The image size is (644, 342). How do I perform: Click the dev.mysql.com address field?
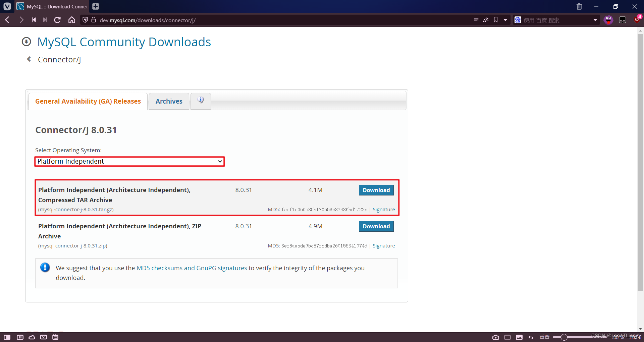[x=148, y=20]
